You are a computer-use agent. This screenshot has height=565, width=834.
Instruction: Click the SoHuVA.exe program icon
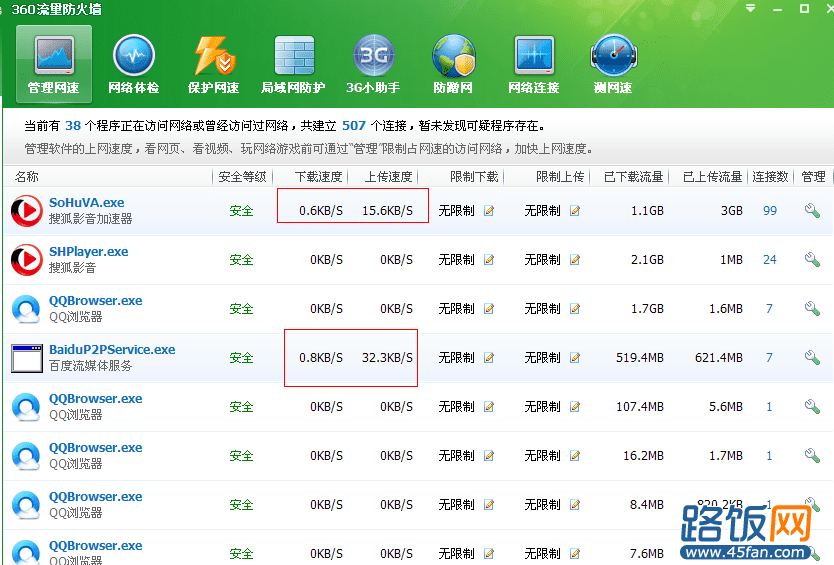coord(27,211)
